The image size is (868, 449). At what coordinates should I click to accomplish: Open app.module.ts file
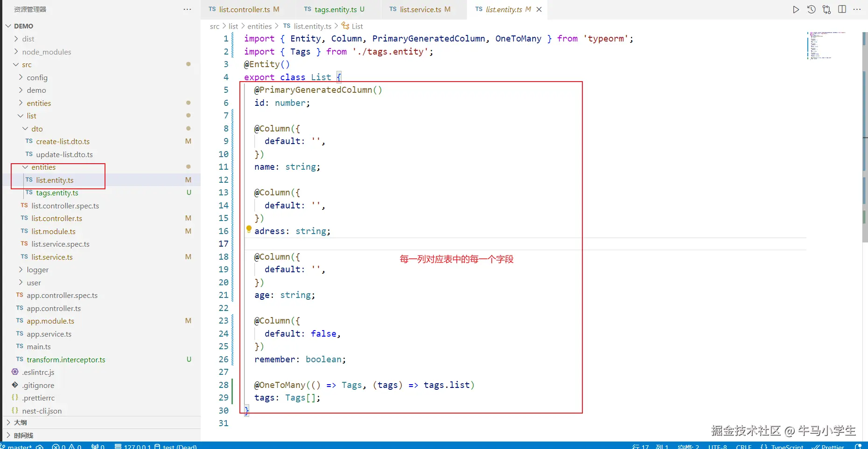click(50, 321)
